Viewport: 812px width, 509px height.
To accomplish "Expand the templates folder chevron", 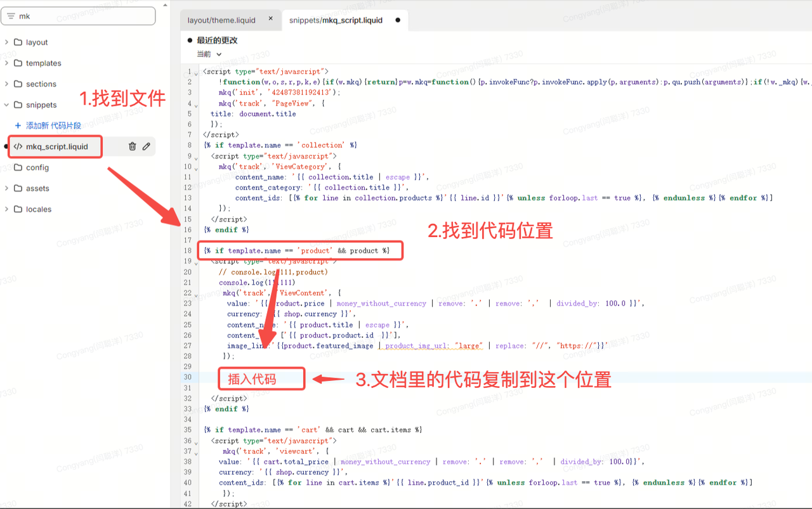I will 6,63.
